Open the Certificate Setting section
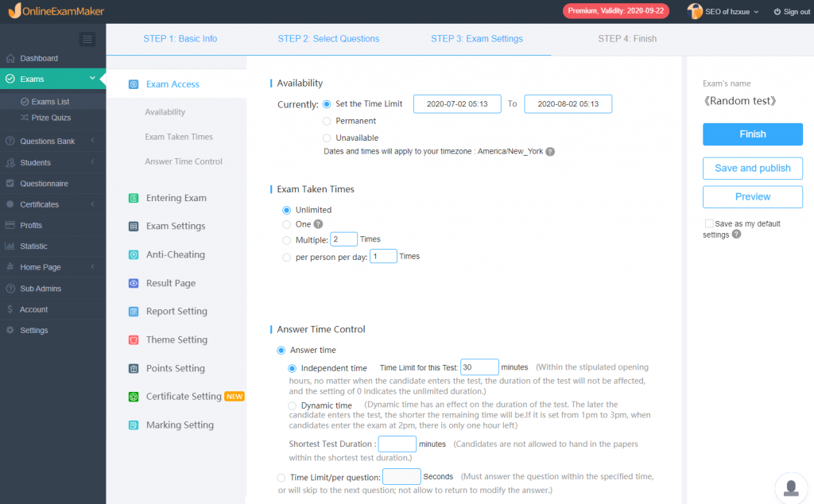This screenshot has height=504, width=814. click(x=134, y=396)
